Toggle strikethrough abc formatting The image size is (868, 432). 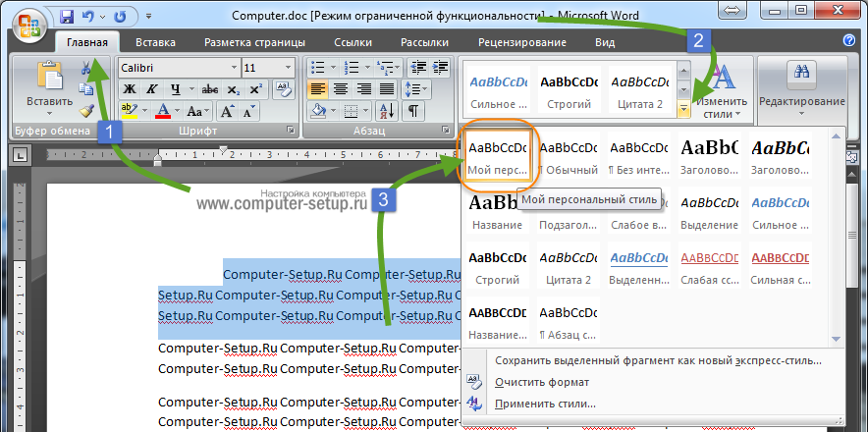pos(210,89)
